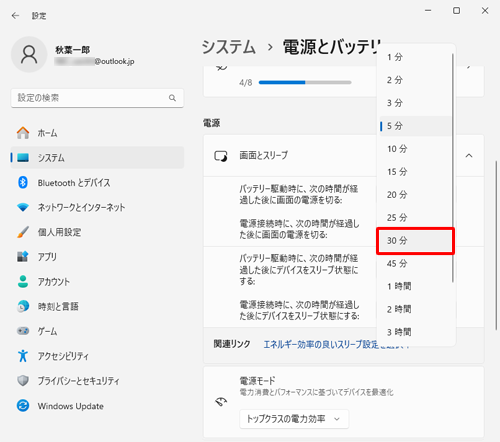Click the 秋葉一郎 account name

click(73, 50)
